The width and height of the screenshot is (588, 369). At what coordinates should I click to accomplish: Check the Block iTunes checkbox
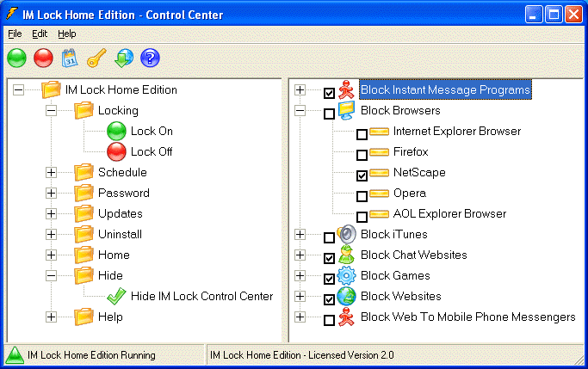tap(329, 237)
